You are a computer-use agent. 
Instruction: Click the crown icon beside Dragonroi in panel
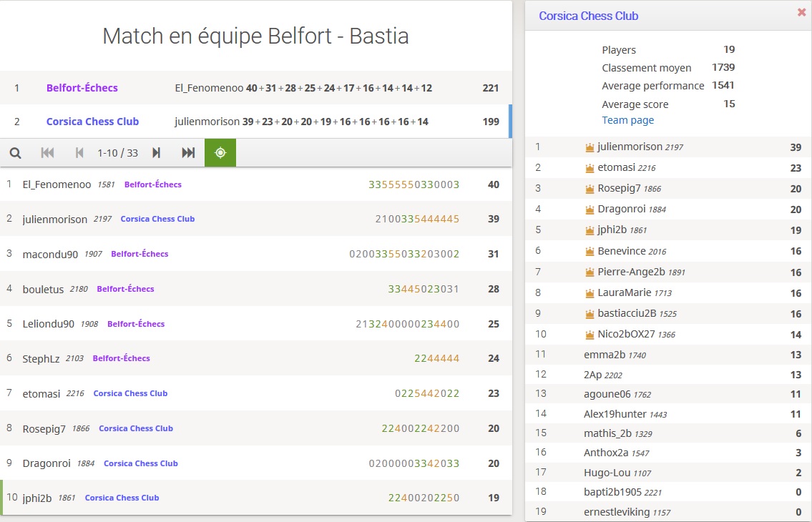coord(590,210)
